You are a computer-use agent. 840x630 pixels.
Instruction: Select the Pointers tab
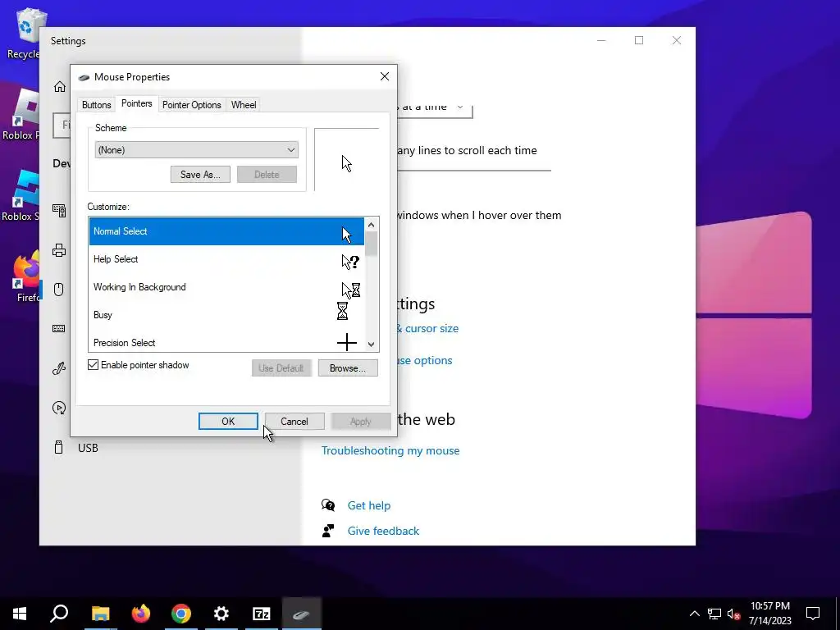tap(137, 104)
